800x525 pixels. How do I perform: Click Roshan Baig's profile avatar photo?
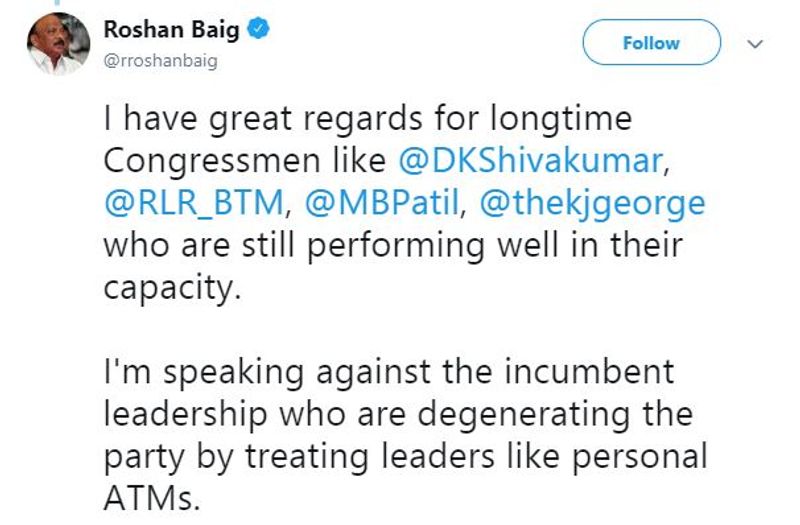58,44
